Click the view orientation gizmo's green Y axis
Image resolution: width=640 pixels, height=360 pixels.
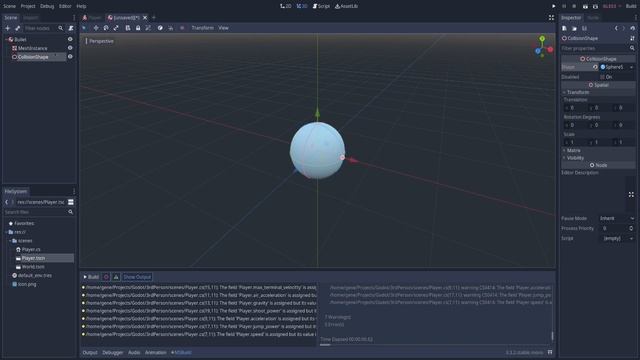[542, 38]
